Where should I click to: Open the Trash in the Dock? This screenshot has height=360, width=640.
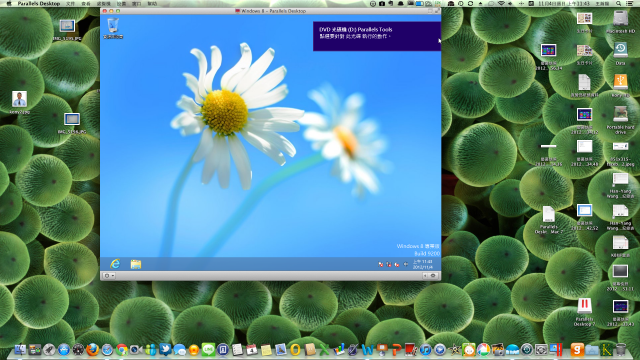(620, 349)
